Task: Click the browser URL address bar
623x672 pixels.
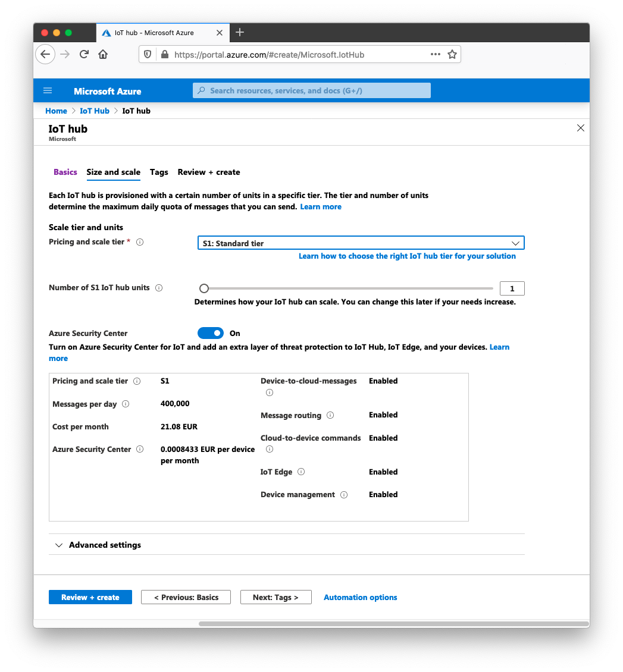Action: point(300,55)
